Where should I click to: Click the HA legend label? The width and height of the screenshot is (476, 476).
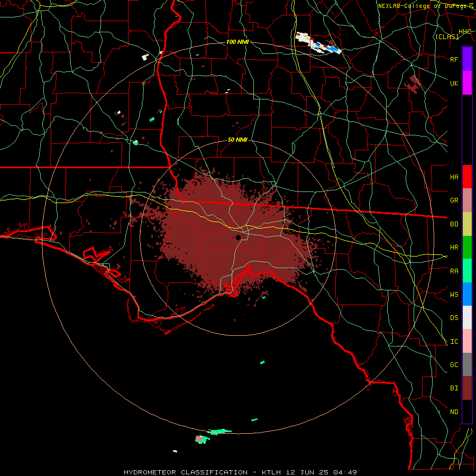click(x=454, y=177)
